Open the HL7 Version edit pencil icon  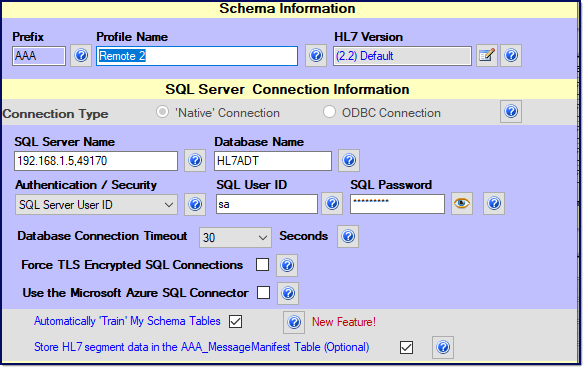[x=487, y=56]
